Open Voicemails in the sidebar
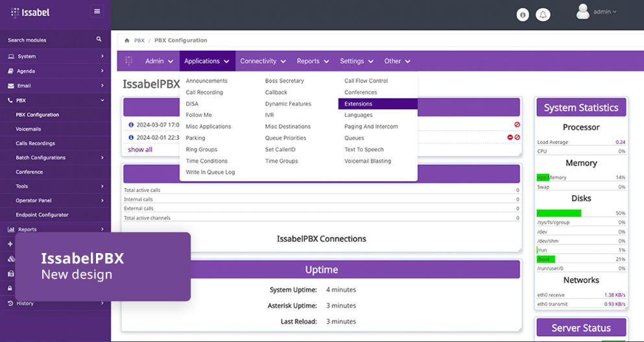Image resolution: width=644 pixels, height=342 pixels. click(29, 129)
